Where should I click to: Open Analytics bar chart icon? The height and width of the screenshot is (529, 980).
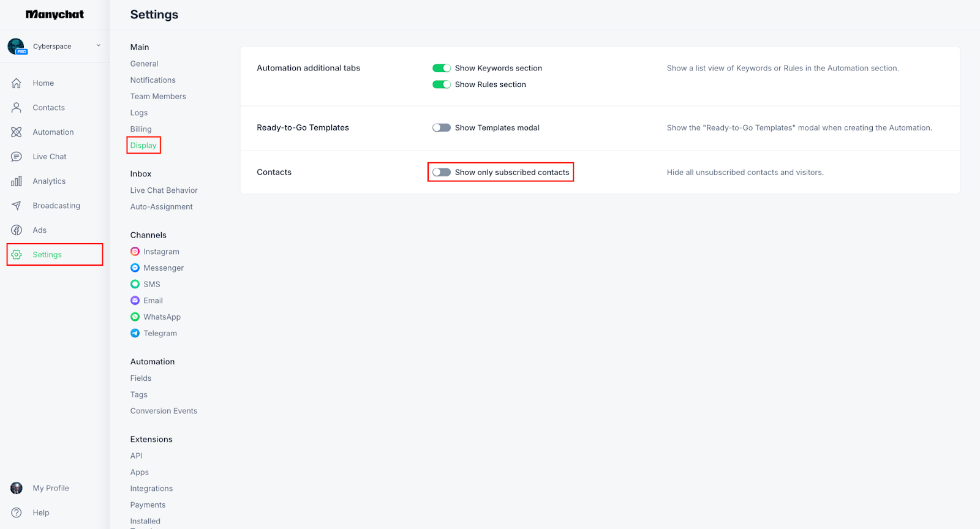coord(17,181)
